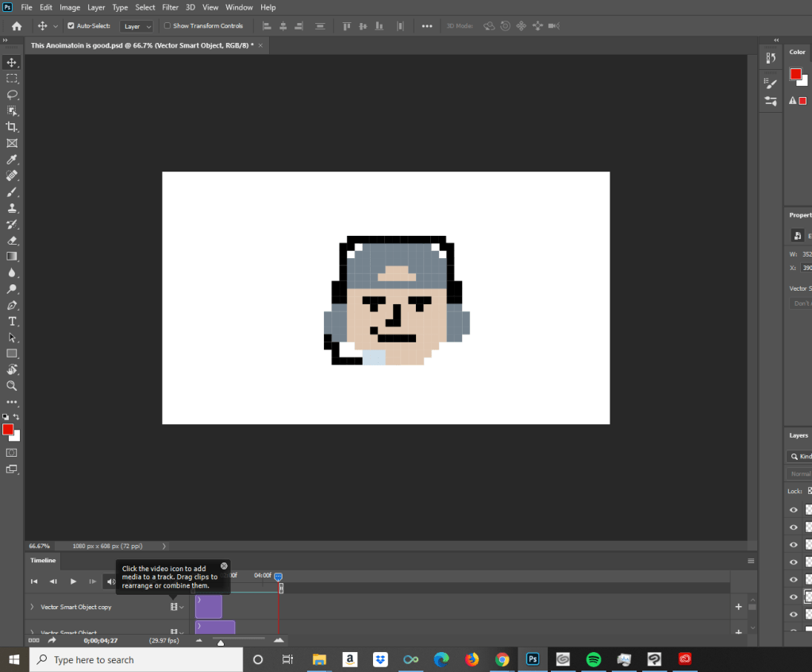The height and width of the screenshot is (672, 812).
Task: Open video icon menu for Vector Smart Object copy
Action: (x=175, y=607)
